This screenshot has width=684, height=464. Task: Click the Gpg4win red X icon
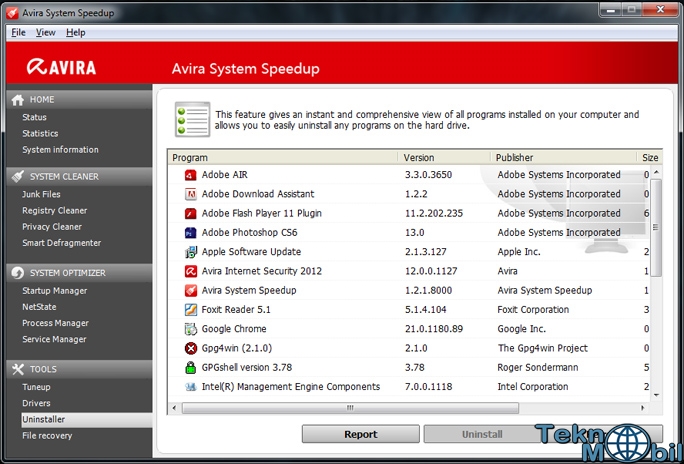pos(191,348)
